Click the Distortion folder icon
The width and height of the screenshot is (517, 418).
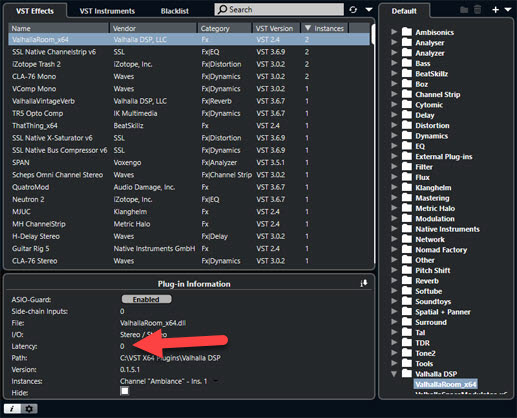tap(407, 125)
